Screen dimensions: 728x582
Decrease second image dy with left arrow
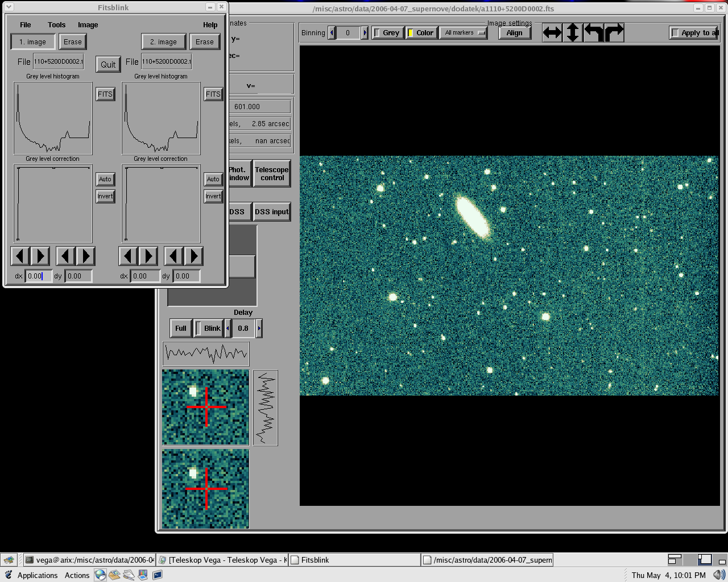pos(174,256)
